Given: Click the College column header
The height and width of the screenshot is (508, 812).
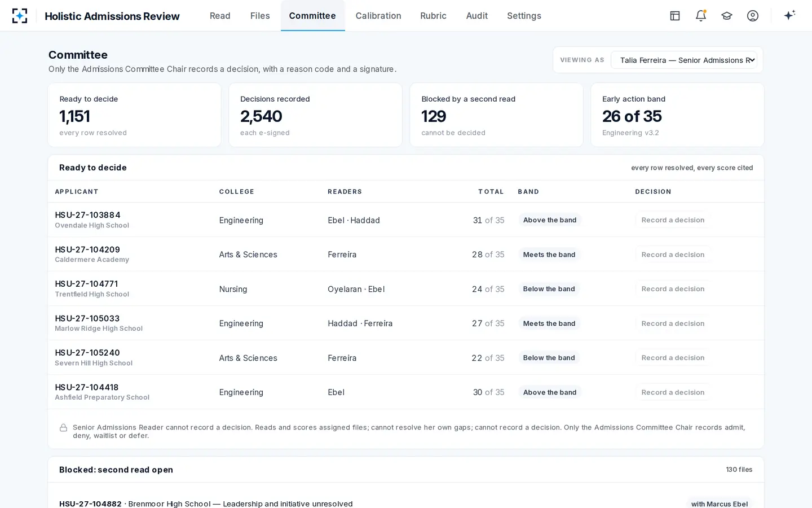Looking at the screenshot, I should click(237, 192).
